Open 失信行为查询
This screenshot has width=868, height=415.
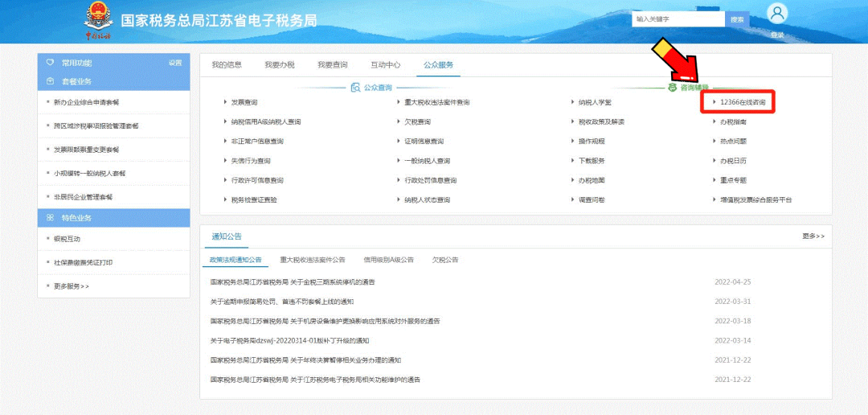pyautogui.click(x=251, y=161)
